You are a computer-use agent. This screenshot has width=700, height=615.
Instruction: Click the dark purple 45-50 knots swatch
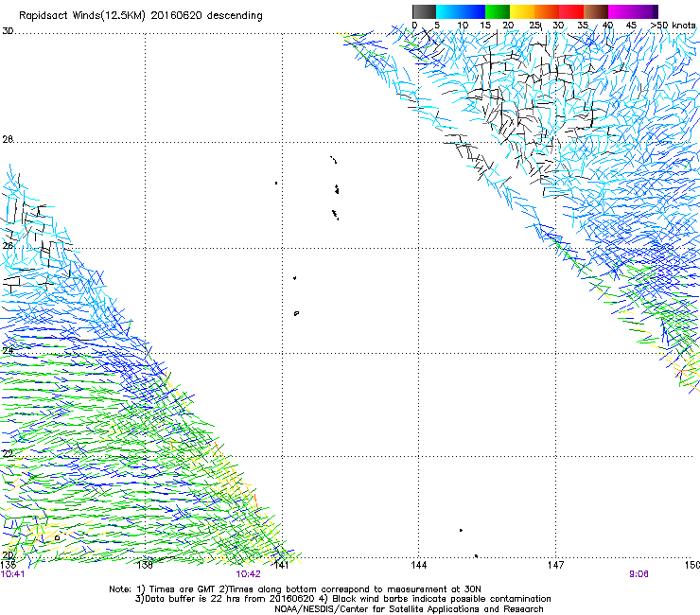645,11
